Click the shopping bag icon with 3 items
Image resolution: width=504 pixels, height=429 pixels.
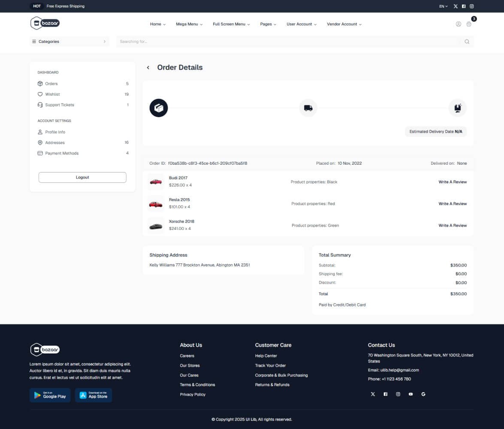(x=469, y=24)
